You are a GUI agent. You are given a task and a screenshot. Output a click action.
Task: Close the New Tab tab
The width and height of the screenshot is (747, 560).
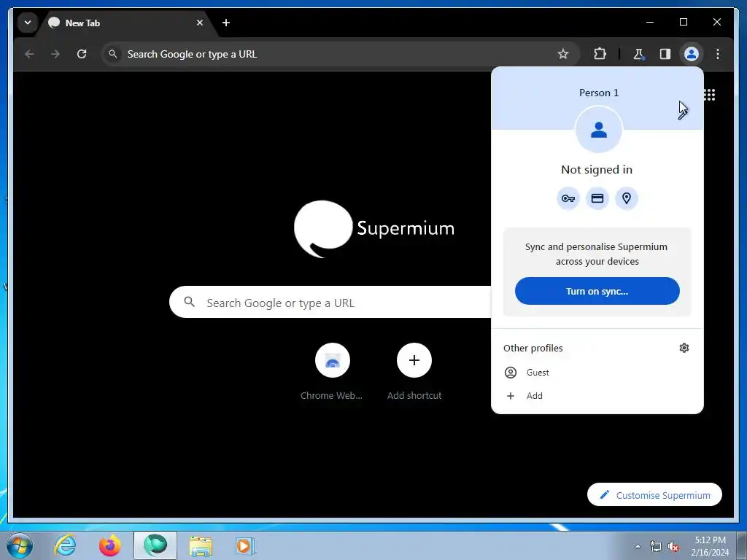[x=200, y=23]
